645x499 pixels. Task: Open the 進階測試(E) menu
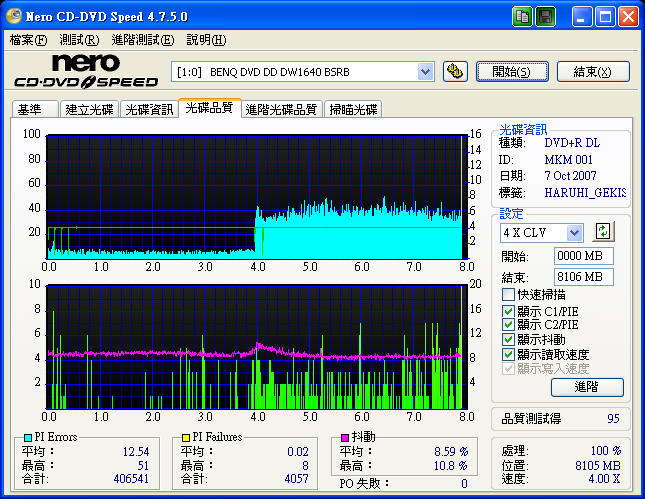tap(143, 40)
